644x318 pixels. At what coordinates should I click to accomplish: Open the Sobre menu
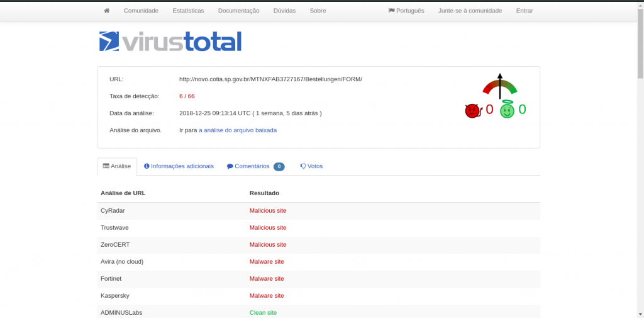tap(318, 11)
